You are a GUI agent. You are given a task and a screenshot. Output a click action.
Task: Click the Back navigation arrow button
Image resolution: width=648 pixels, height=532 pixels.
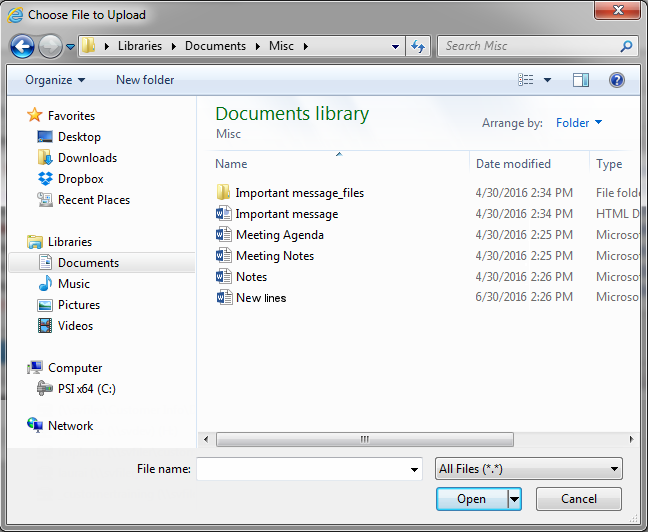[22, 46]
